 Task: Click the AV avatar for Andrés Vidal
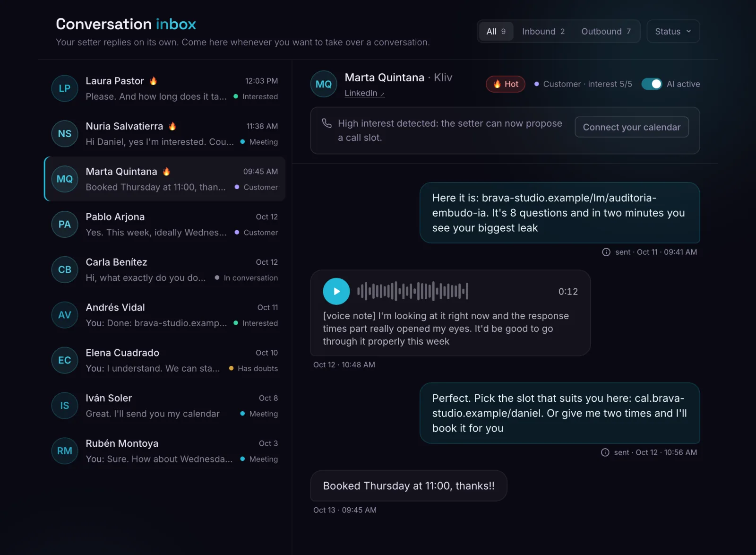65,315
